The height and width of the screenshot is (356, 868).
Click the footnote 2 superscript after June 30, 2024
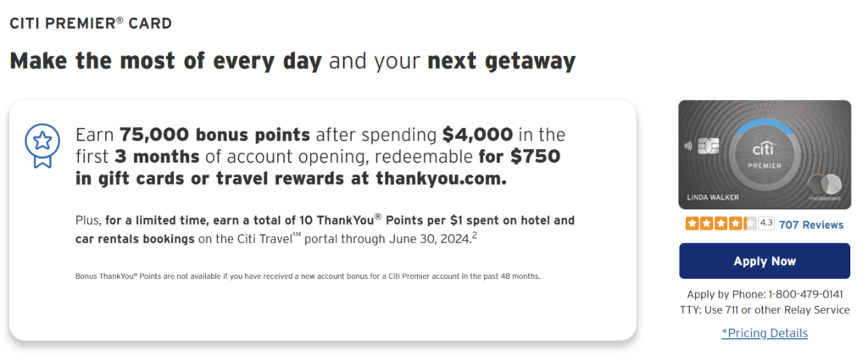coord(475,236)
